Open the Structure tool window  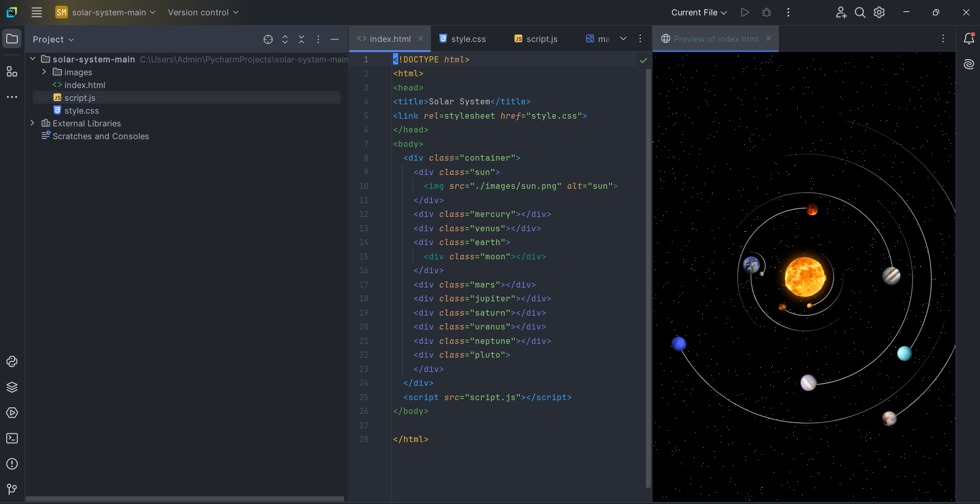pyautogui.click(x=12, y=72)
